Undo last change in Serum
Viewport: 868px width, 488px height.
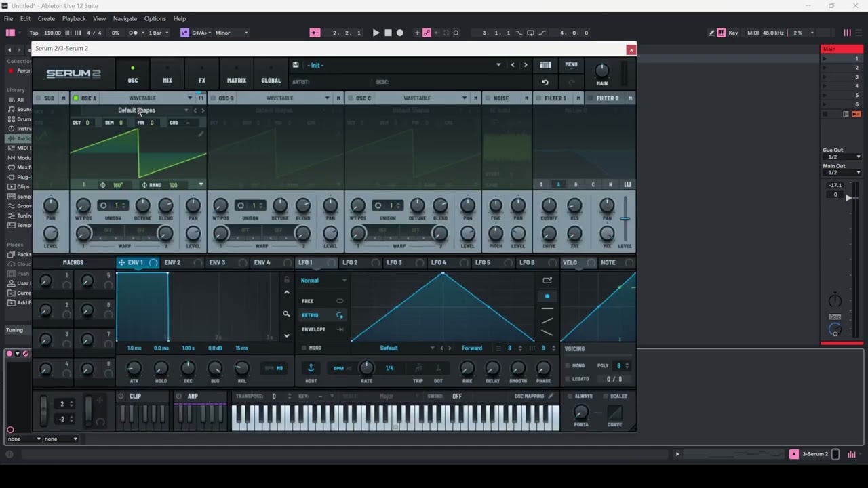click(x=545, y=82)
